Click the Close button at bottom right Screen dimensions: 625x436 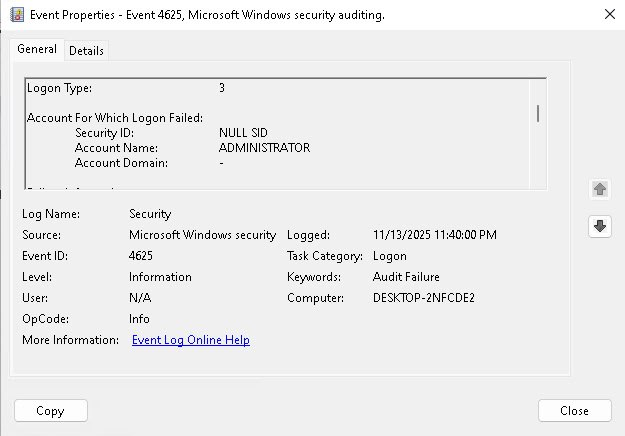[574, 410]
